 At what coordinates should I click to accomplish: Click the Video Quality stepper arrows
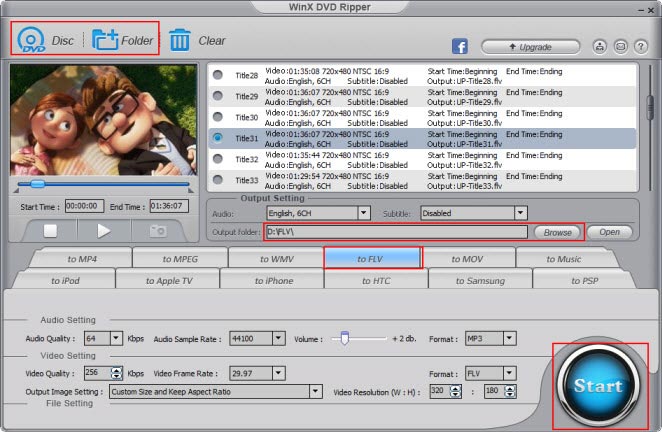pyautogui.click(x=117, y=373)
